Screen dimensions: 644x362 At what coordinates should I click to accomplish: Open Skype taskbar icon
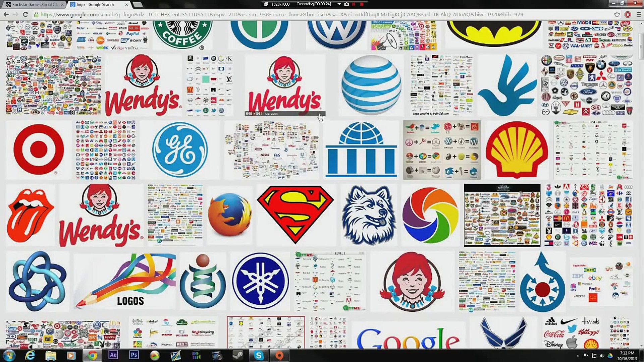259,355
